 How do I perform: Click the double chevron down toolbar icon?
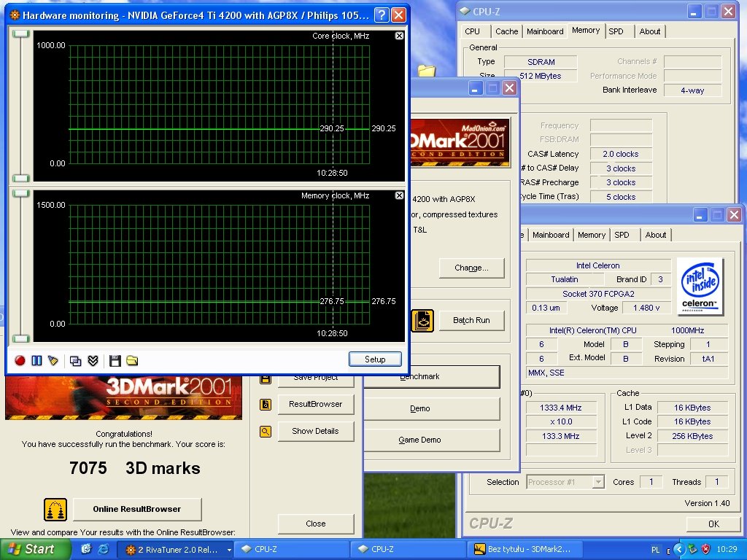click(93, 360)
